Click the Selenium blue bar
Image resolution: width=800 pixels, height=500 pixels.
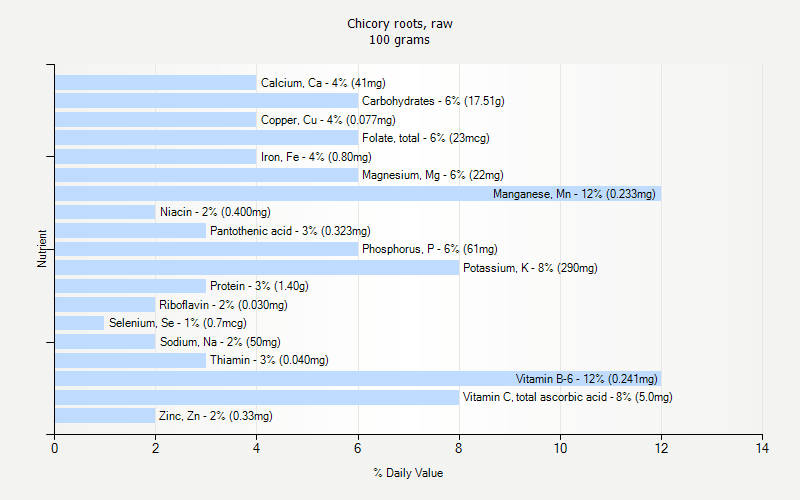pos(80,323)
